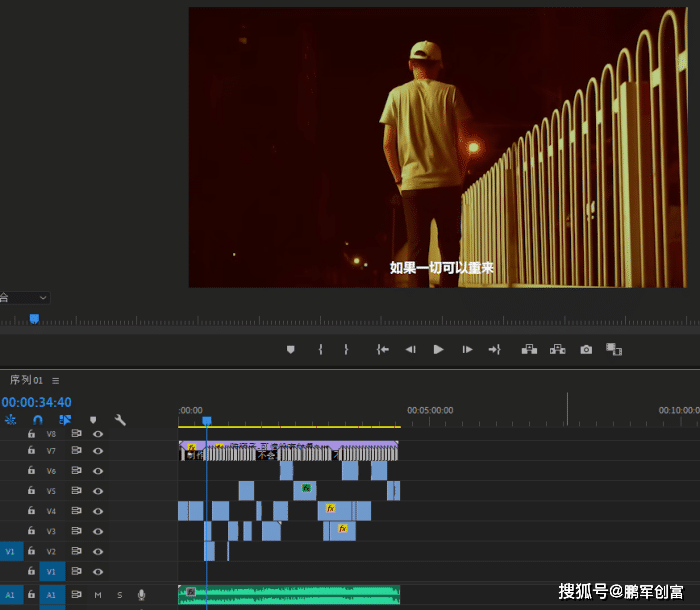Select the 序列01 sequence tab
The image size is (700, 610).
tap(26, 380)
